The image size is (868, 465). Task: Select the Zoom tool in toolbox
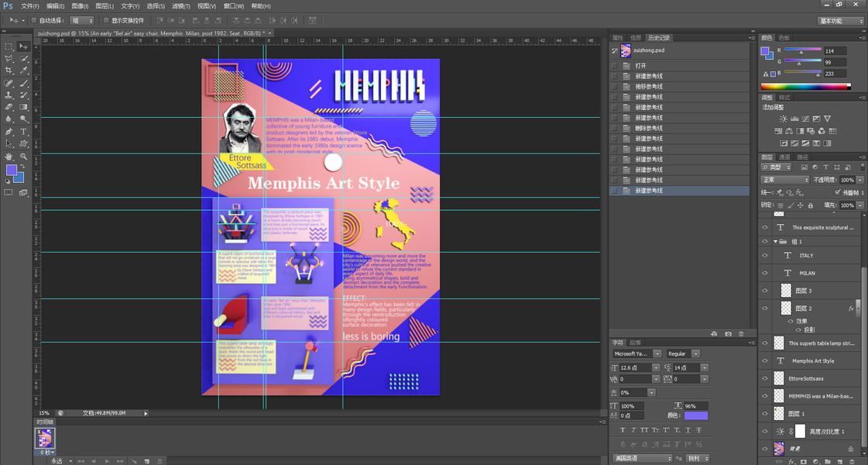pyautogui.click(x=23, y=157)
